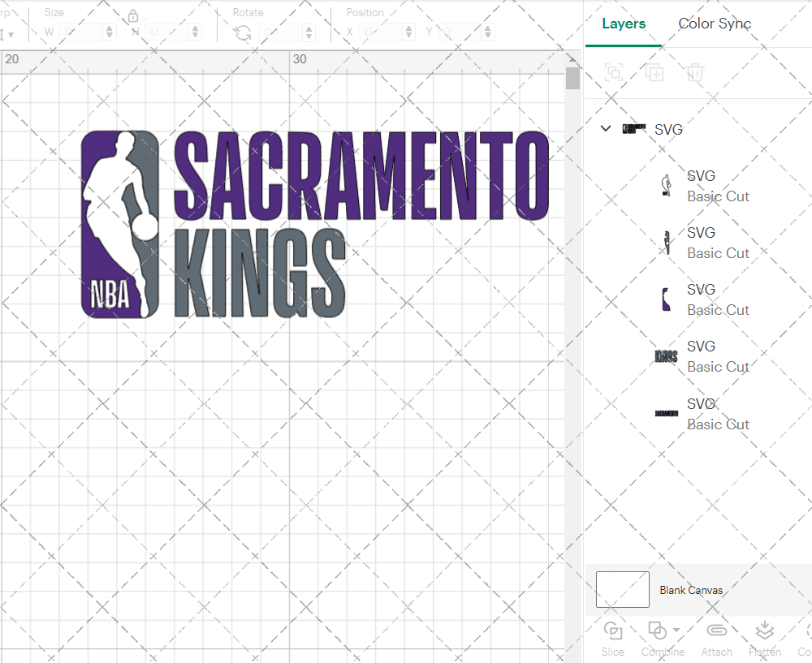Click the Combine tool icon

657,631
